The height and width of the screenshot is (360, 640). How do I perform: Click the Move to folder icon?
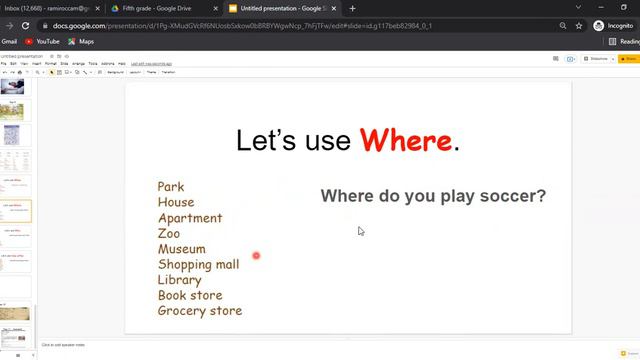point(59,56)
